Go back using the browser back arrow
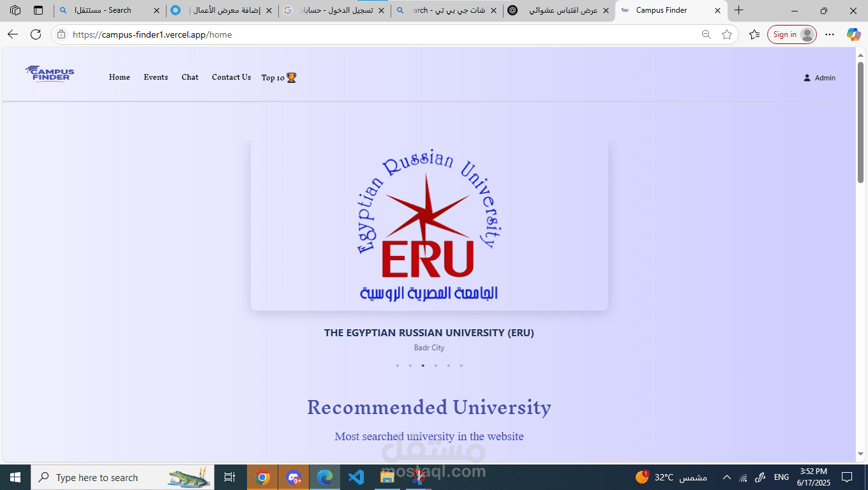Viewport: 868px width, 490px height. (x=13, y=34)
